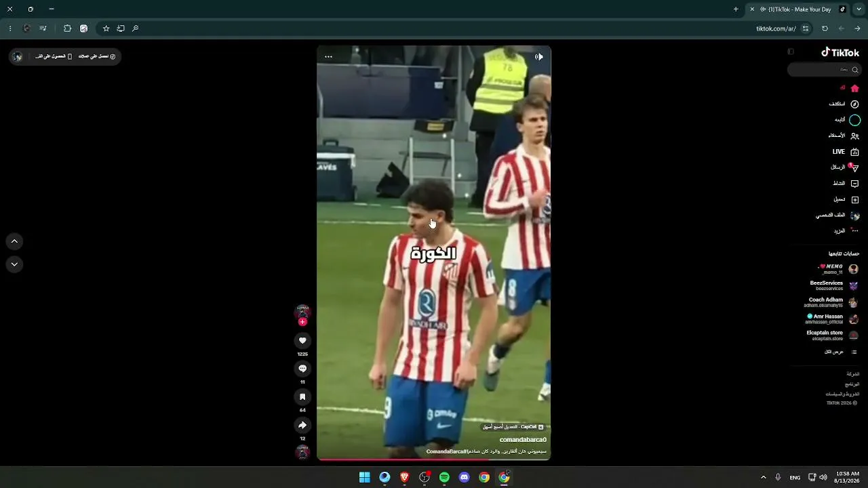The width and height of the screenshot is (868, 488).
Task: Open the Profile avatar in sidebar
Action: pos(854,216)
